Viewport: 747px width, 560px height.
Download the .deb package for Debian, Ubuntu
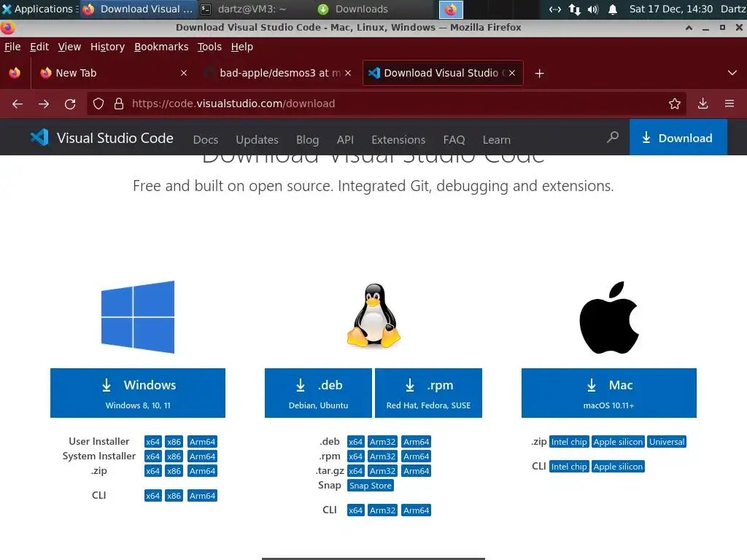tap(318, 393)
